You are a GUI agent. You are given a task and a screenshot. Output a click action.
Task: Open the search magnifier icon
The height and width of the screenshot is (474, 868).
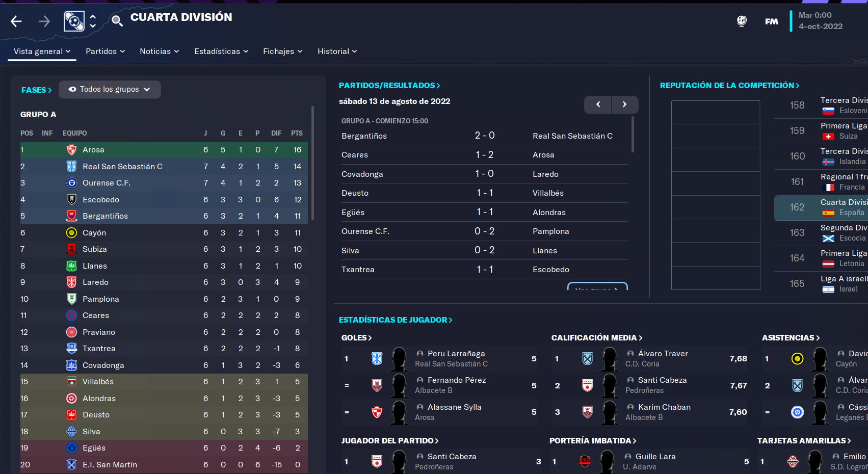pyautogui.click(x=117, y=21)
